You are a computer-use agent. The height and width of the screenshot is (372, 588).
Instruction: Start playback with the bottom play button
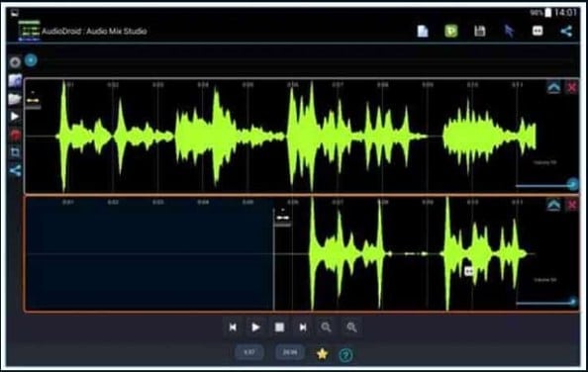[255, 327]
